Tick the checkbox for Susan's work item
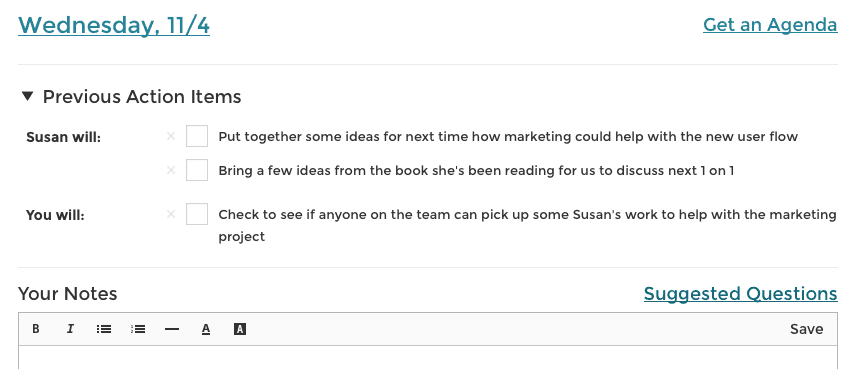This screenshot has width=859, height=369. 197,214
